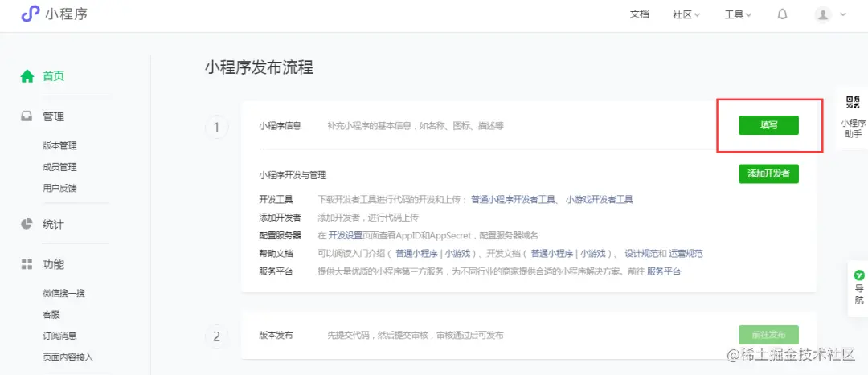Select 管理 in the sidebar
Image resolution: width=868 pixels, height=375 pixels.
coord(54,116)
